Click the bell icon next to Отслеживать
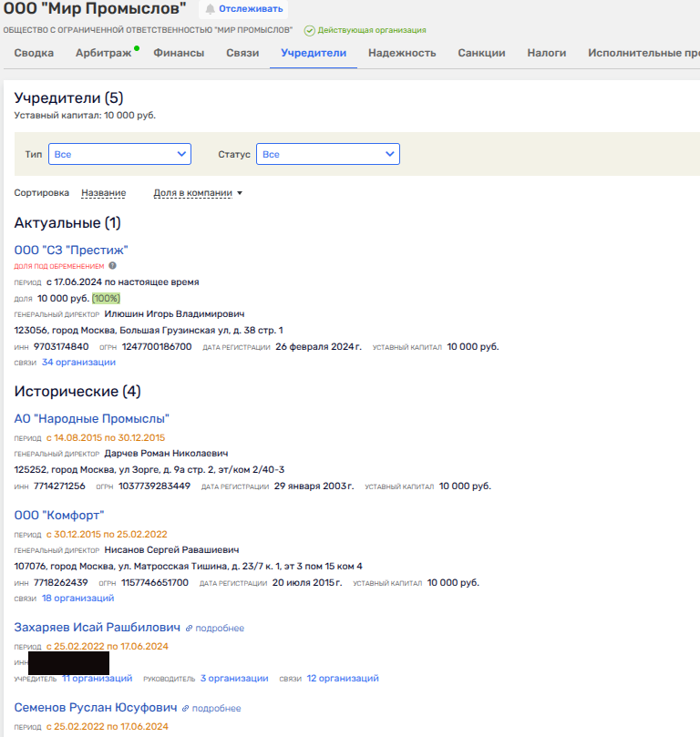Viewport: 700px width, 737px height. coord(211,9)
